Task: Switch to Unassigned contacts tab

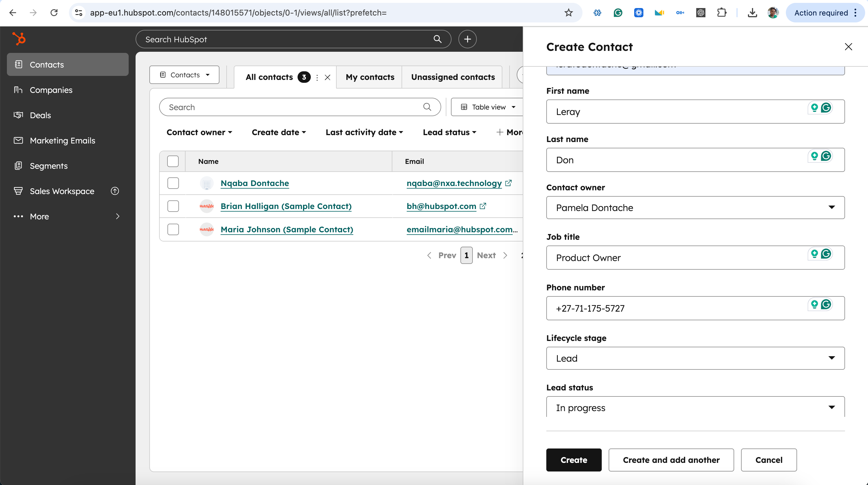Action: pos(453,77)
